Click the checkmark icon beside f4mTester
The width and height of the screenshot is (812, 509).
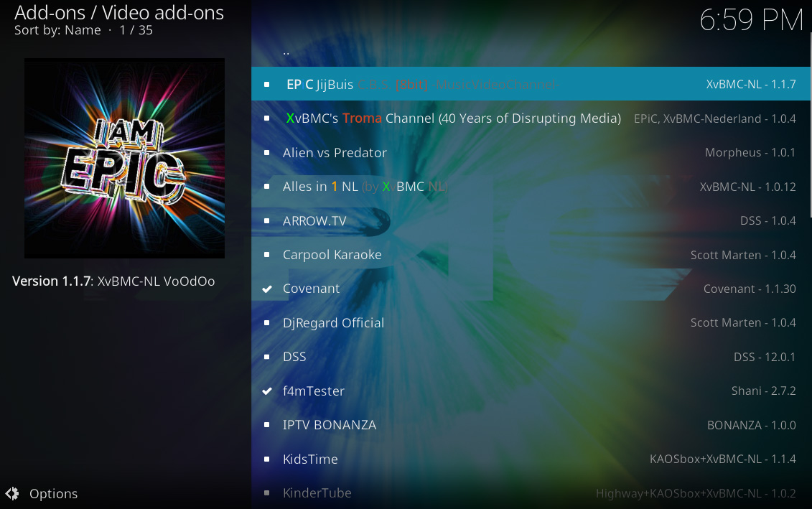(267, 391)
